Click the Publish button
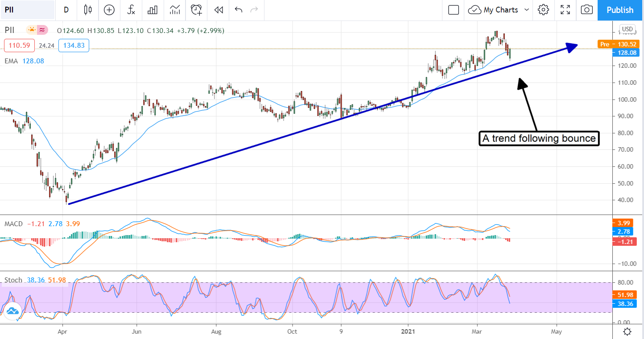The image size is (644, 339). pyautogui.click(x=619, y=10)
